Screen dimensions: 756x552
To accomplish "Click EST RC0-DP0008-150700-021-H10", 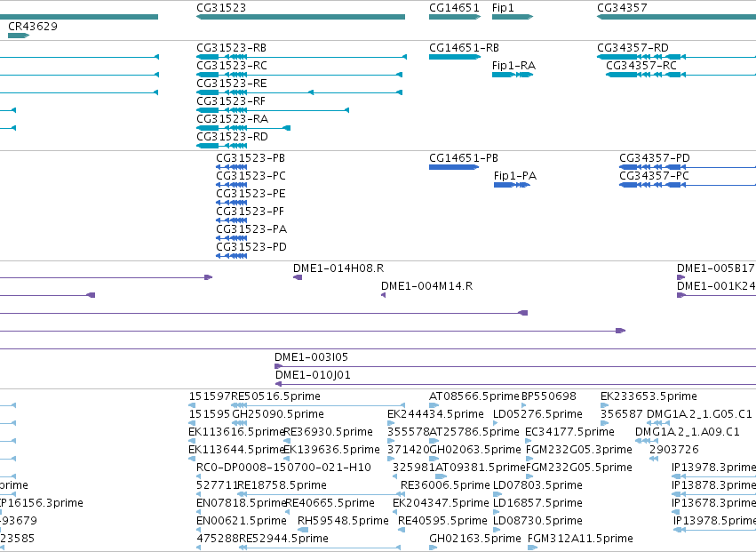I will click(283, 468).
